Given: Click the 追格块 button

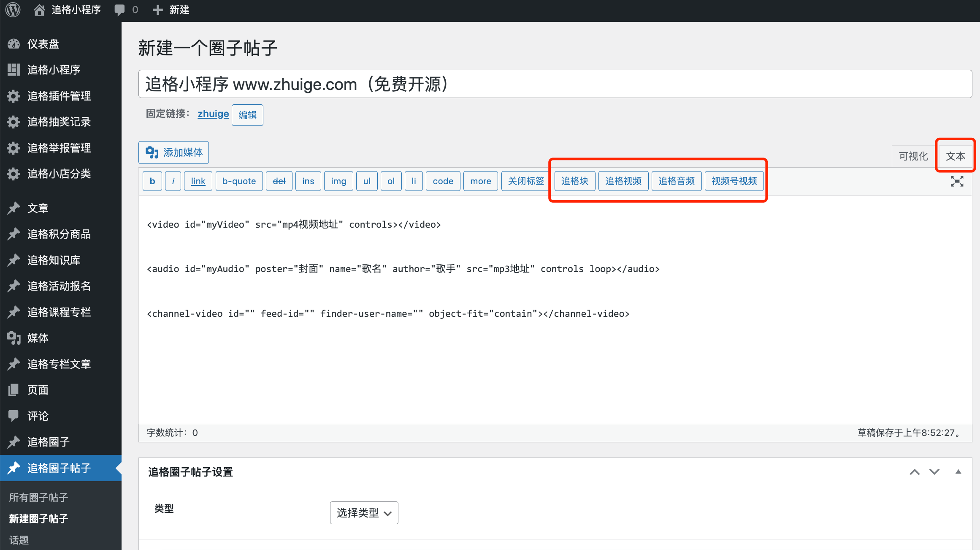Looking at the screenshot, I should tap(575, 181).
